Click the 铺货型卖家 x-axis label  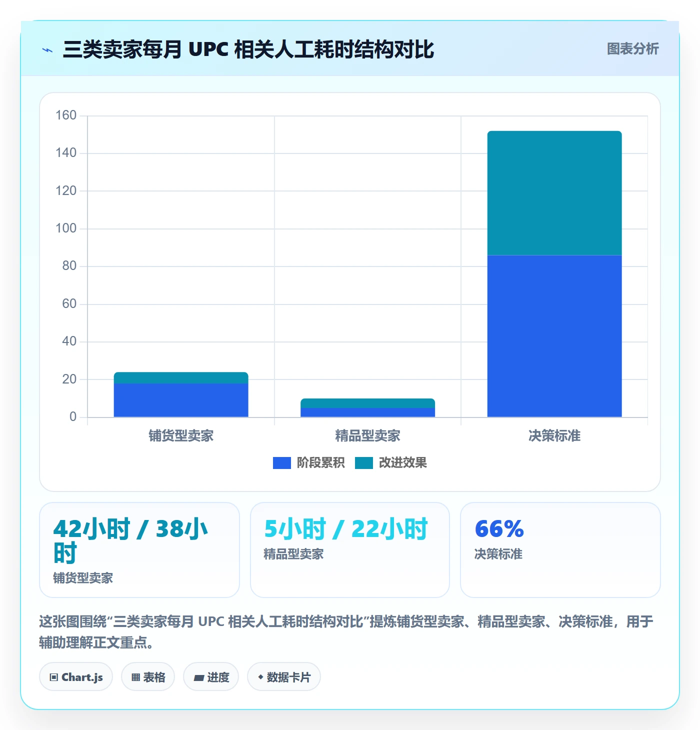point(181,436)
